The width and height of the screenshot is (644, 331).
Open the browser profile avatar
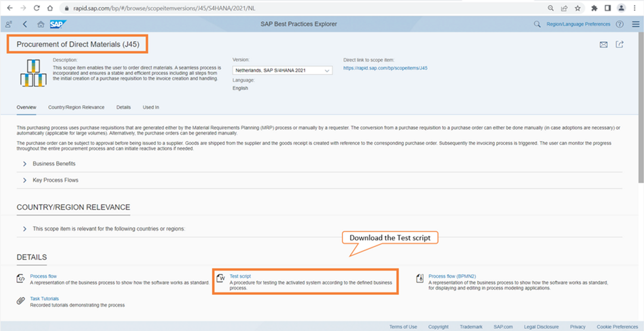tap(621, 8)
